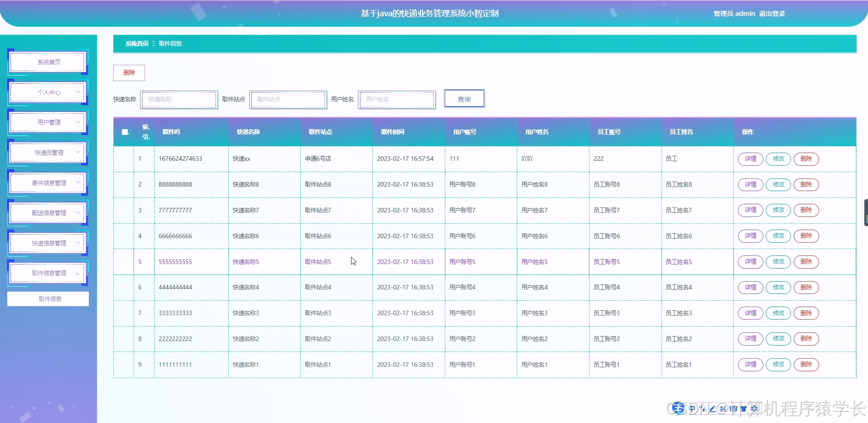Focus the 用户姓名 search field
Screen dimensions: 868x423
pos(397,99)
